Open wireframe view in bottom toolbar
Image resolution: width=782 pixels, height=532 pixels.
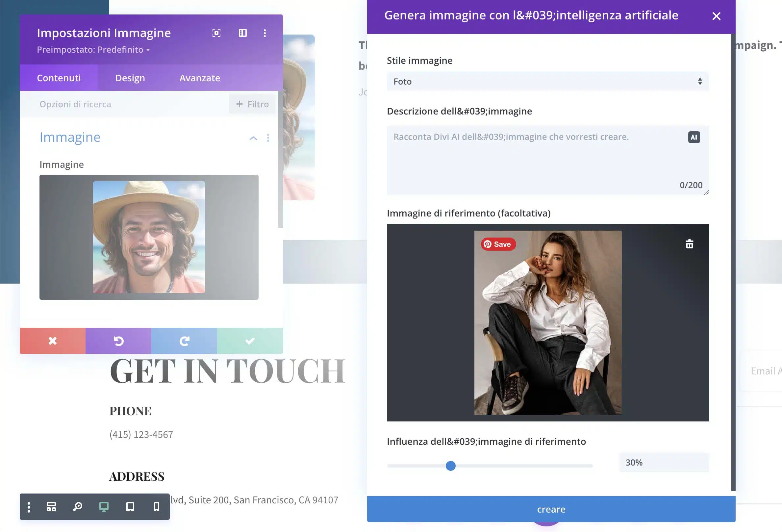point(51,507)
